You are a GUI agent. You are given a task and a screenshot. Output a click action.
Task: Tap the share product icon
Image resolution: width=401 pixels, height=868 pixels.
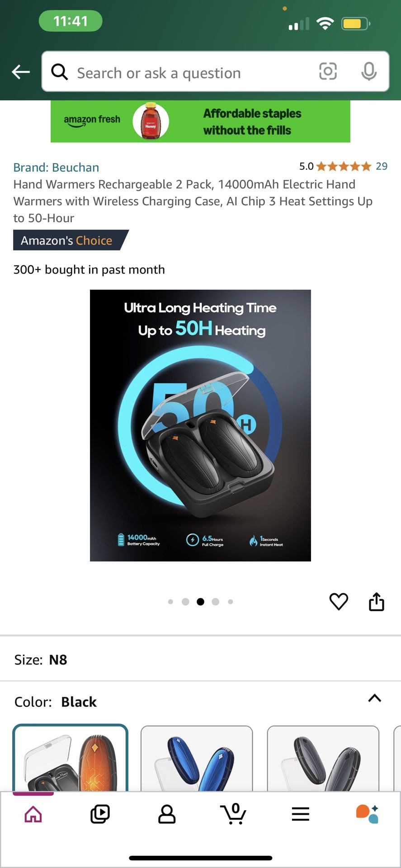pyautogui.click(x=377, y=601)
